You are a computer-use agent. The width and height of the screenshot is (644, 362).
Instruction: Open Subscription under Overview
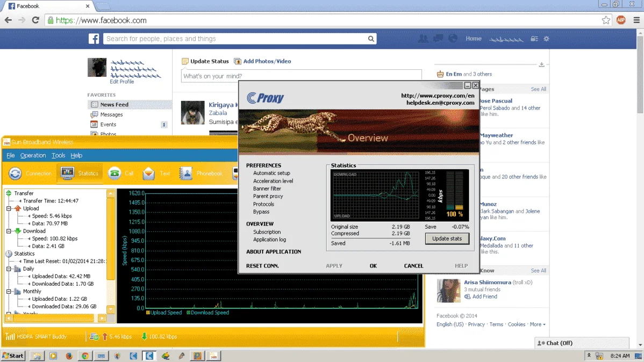267,232
